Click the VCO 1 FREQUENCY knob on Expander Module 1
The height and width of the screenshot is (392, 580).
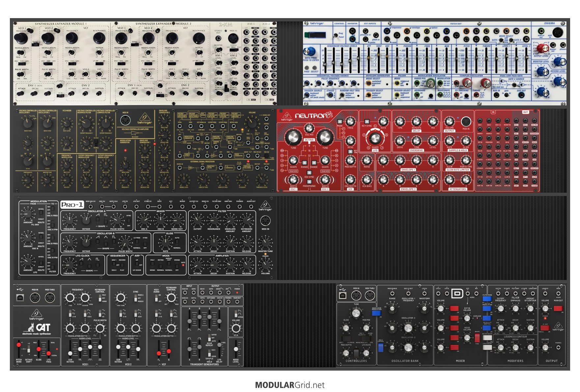coord(21,38)
